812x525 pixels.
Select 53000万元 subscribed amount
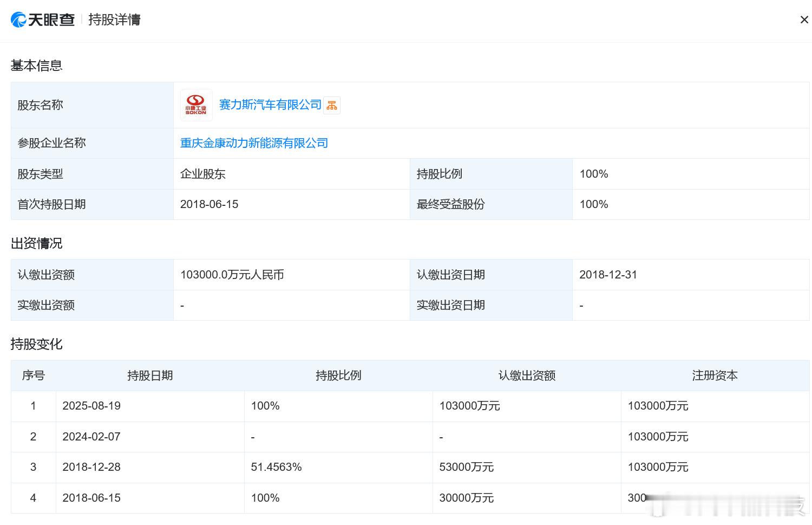pyautogui.click(x=467, y=467)
